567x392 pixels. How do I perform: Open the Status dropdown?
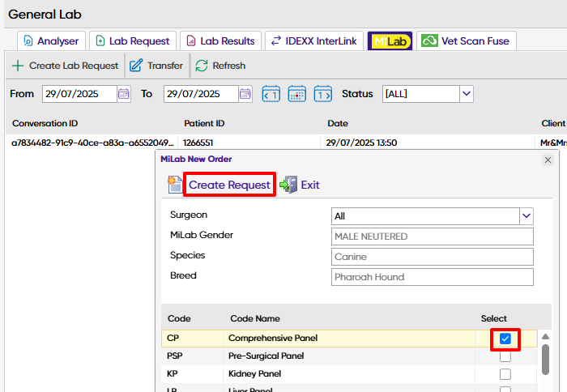[x=428, y=94]
